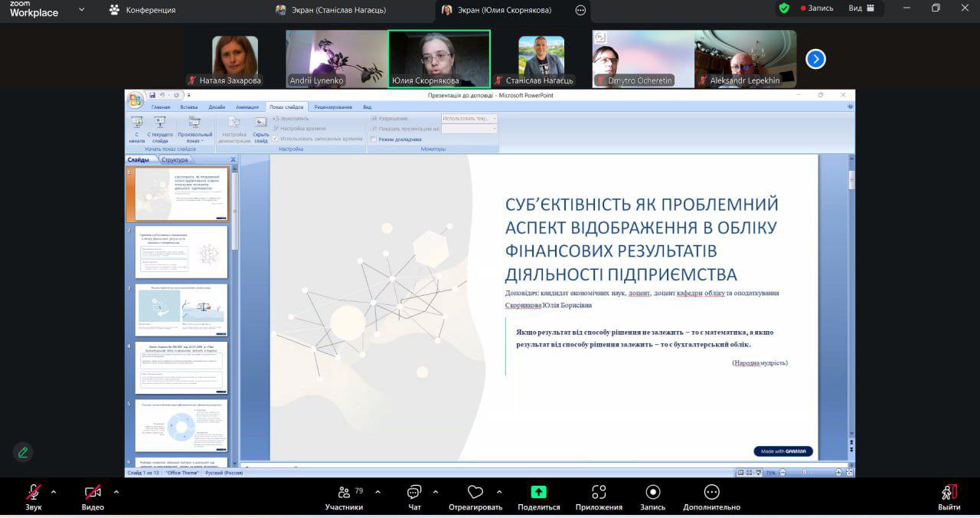
Task: Click the green Поделиться share screen icon
Action: (538, 492)
